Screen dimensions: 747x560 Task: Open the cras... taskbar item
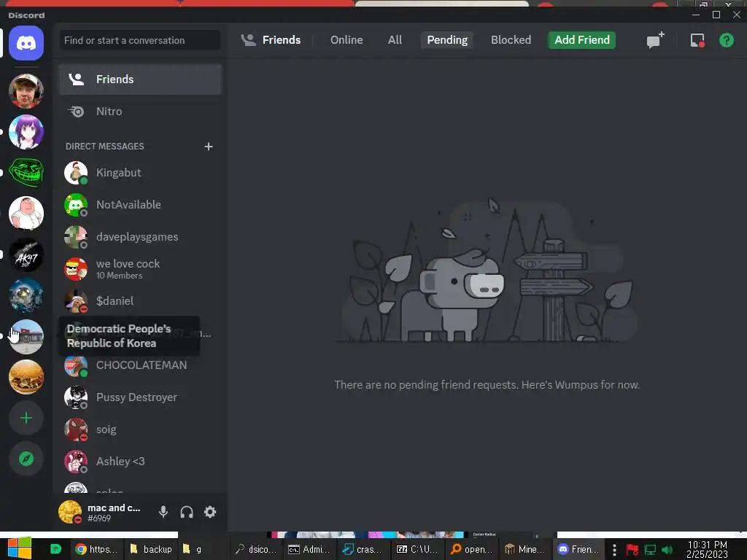(x=363, y=549)
